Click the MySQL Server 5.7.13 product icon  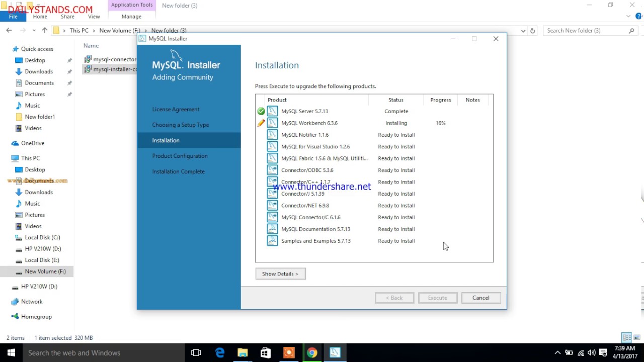(x=272, y=111)
